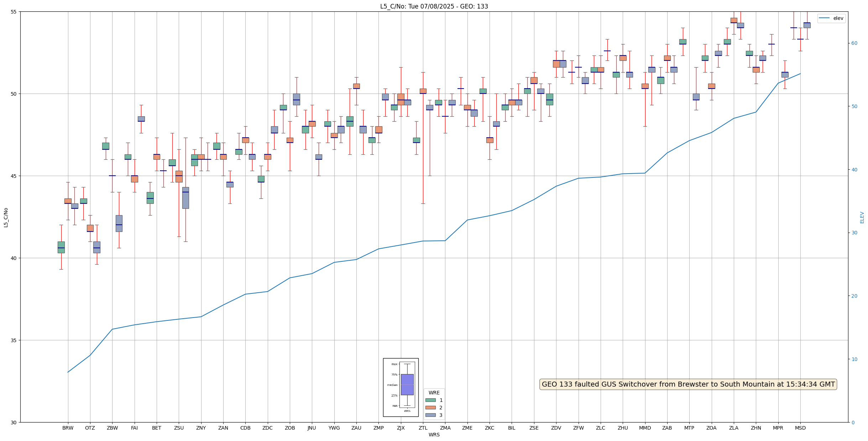Click the L5_C/No left axis label

pos(6,217)
